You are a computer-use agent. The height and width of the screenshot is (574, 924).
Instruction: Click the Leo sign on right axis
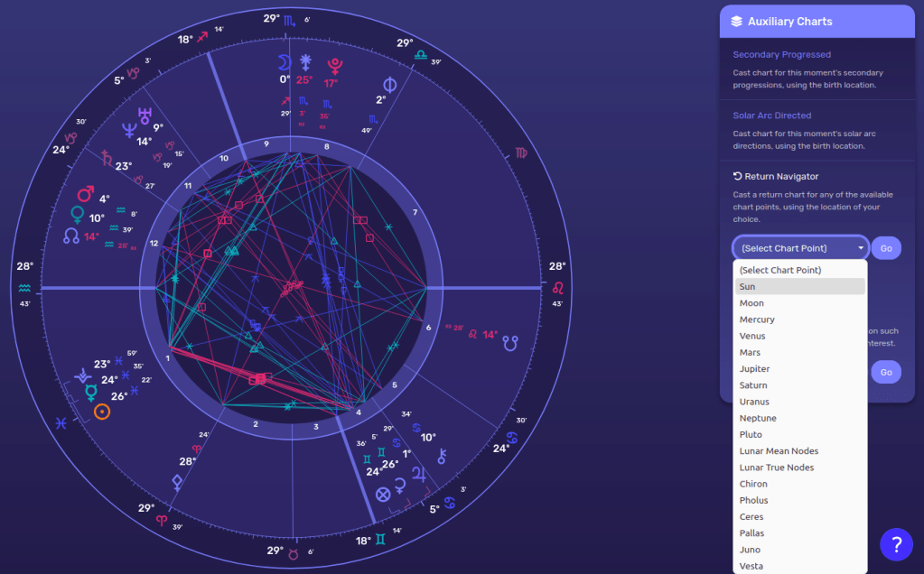[557, 287]
